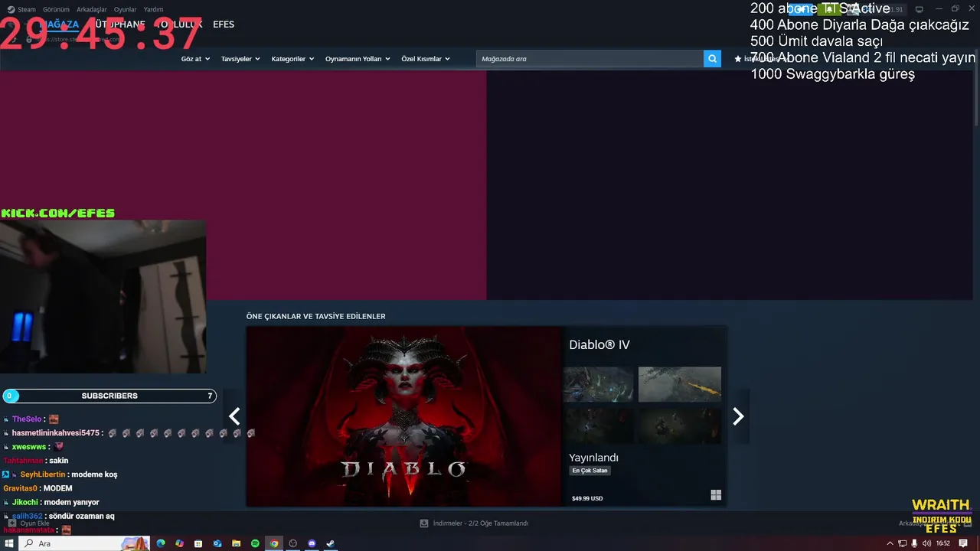The height and width of the screenshot is (551, 980).
Task: Click the $49.99 USD price
Action: (587, 498)
